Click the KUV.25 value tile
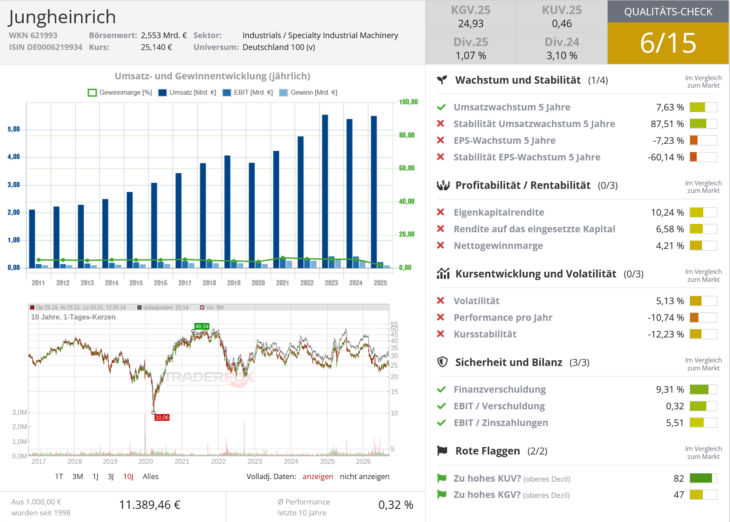 point(562,17)
